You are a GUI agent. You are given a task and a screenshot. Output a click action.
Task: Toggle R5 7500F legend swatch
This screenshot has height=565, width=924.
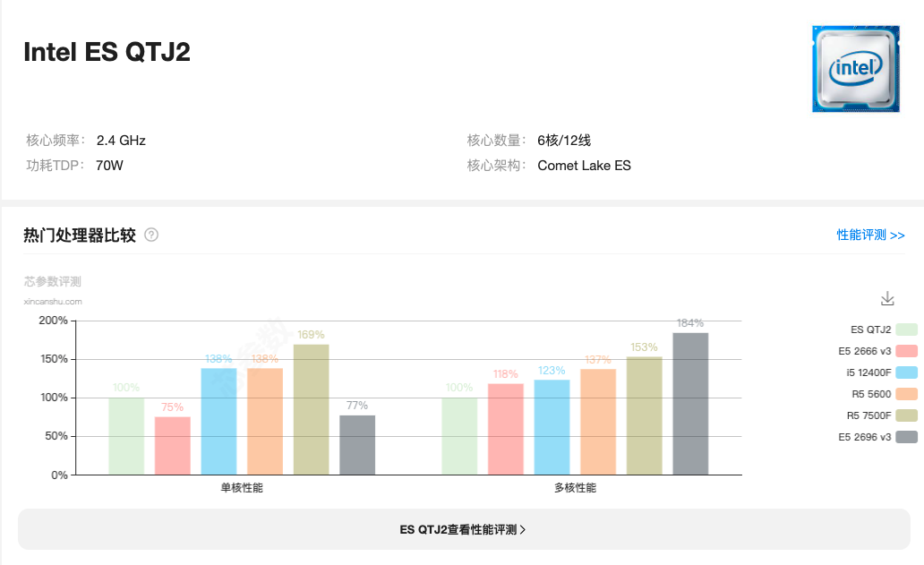[x=906, y=415]
